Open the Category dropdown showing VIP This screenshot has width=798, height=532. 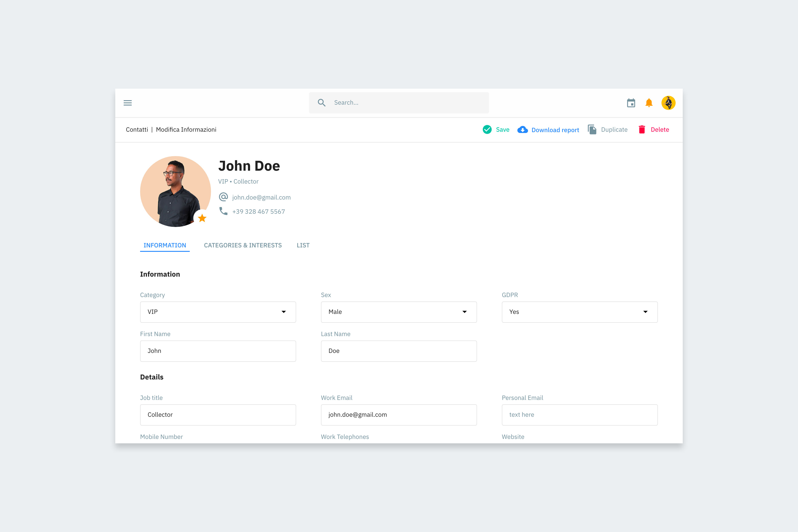[218, 312]
